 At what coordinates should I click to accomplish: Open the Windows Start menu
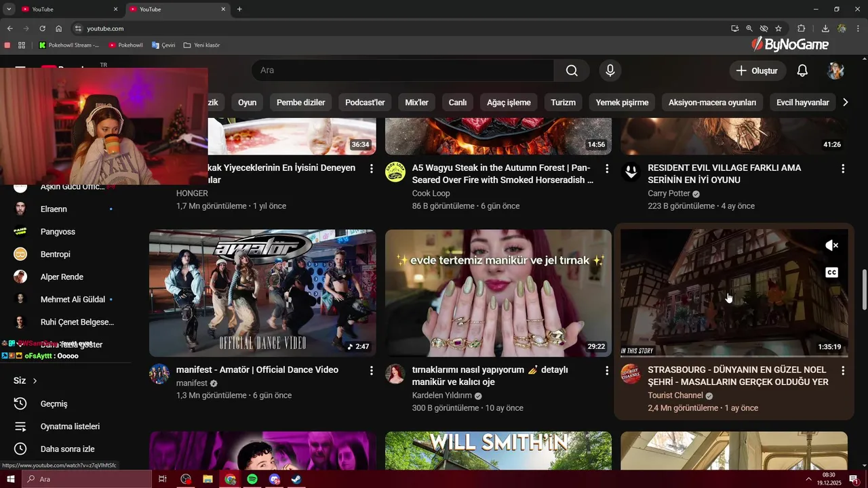click(10, 479)
